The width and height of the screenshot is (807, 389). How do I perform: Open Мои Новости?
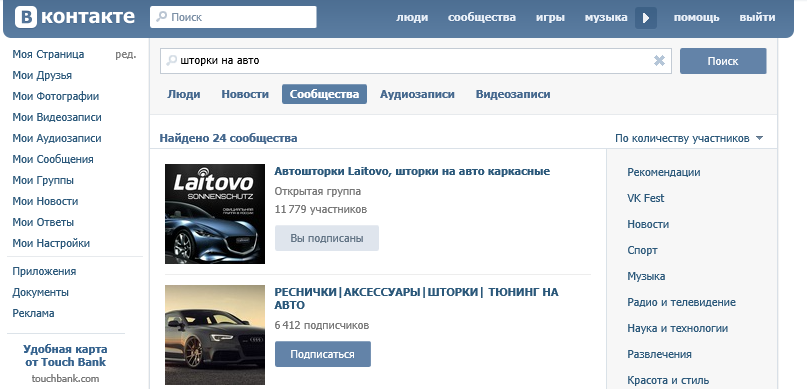(45, 202)
